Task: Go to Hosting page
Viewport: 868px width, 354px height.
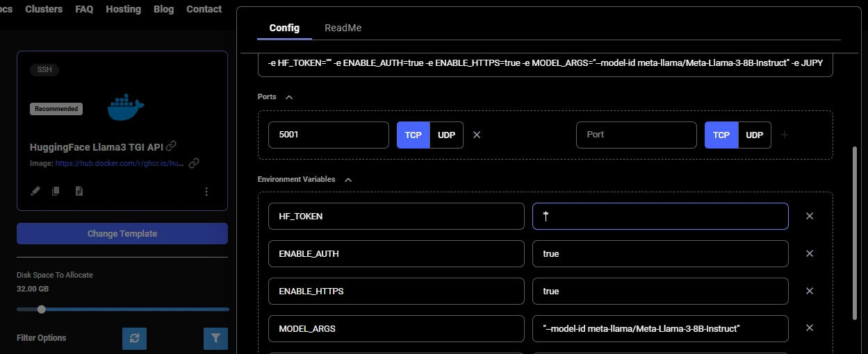Action: tap(123, 9)
